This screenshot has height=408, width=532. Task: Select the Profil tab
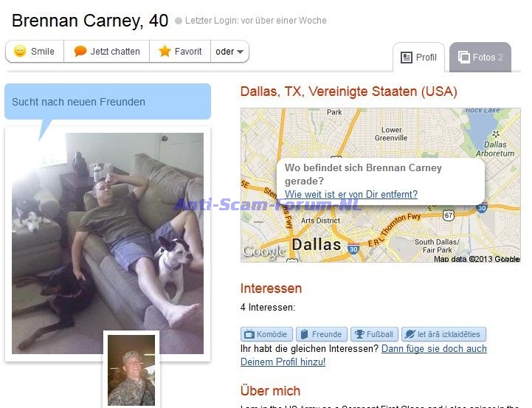[418, 58]
